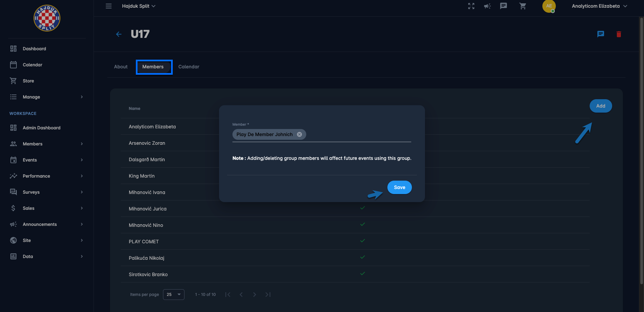Screen dimensions: 644x312
Task: Open the shopping cart icon in header
Action: pyautogui.click(x=523, y=6)
